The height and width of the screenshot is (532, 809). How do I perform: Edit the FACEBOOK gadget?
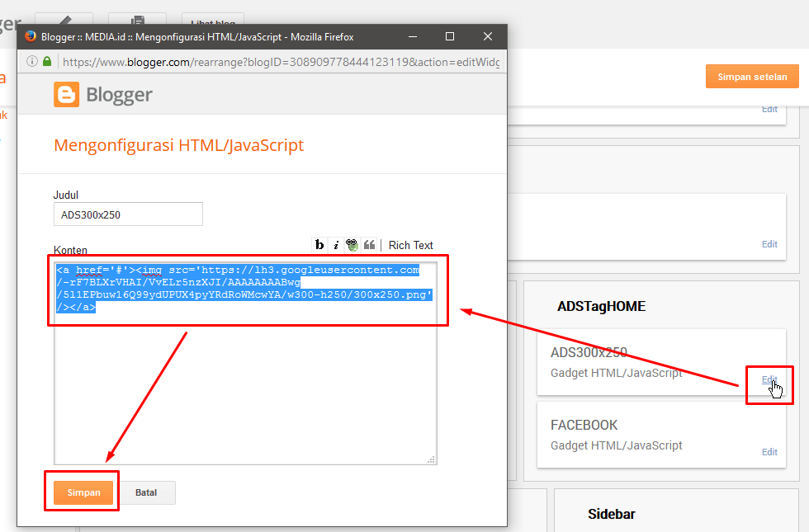pyautogui.click(x=769, y=452)
